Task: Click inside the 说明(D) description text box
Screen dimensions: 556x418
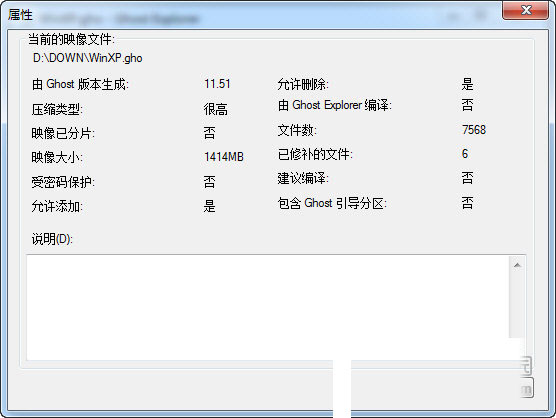Action: [268, 307]
